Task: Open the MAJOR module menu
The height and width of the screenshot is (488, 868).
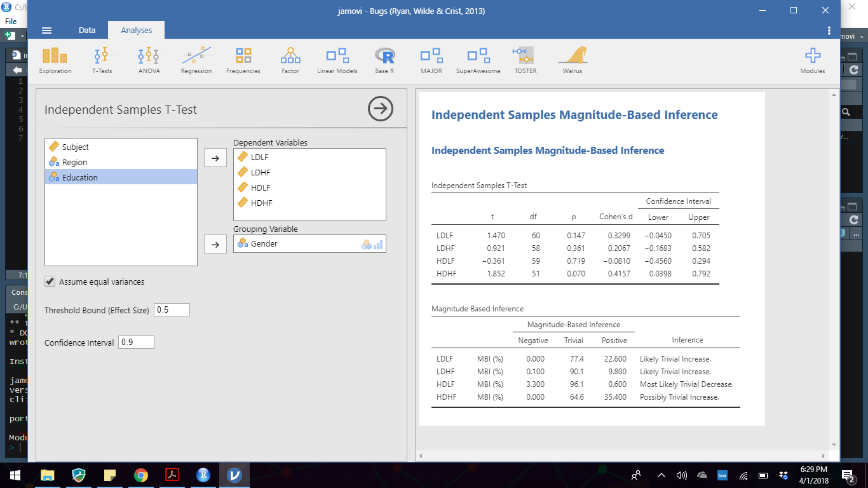Action: point(431,61)
